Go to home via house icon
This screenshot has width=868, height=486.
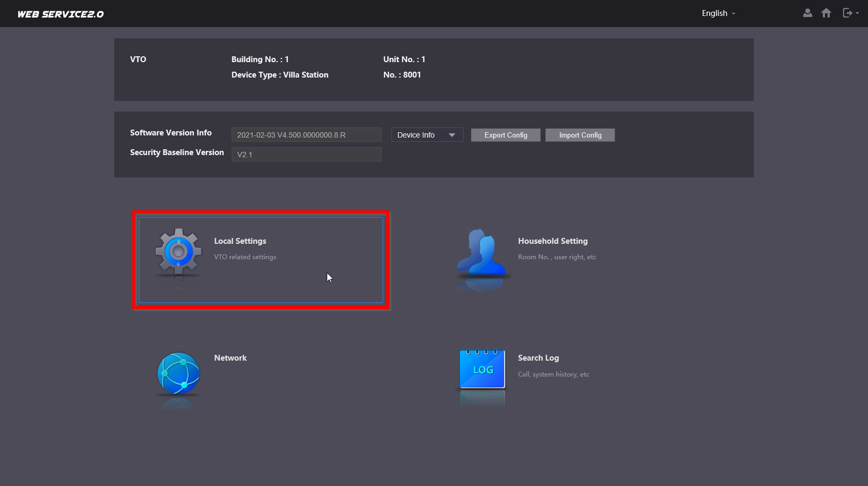(826, 13)
